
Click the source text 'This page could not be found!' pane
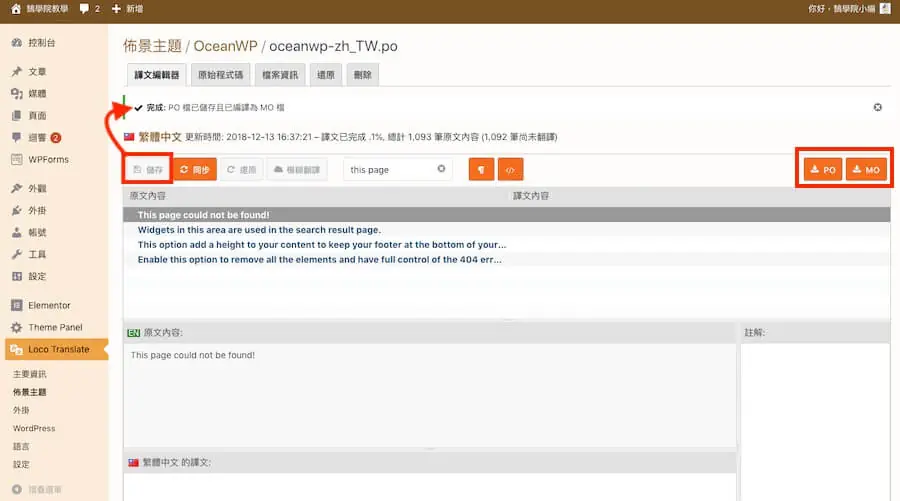(429, 395)
